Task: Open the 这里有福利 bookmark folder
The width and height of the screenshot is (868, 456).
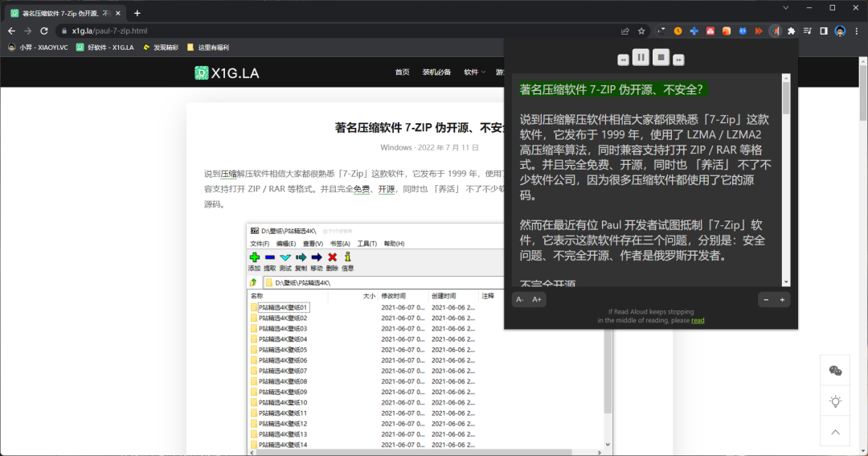Action: 208,47
